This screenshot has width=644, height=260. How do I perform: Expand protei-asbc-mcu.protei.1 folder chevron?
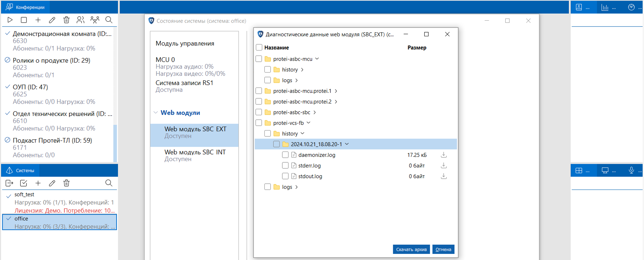(336, 91)
